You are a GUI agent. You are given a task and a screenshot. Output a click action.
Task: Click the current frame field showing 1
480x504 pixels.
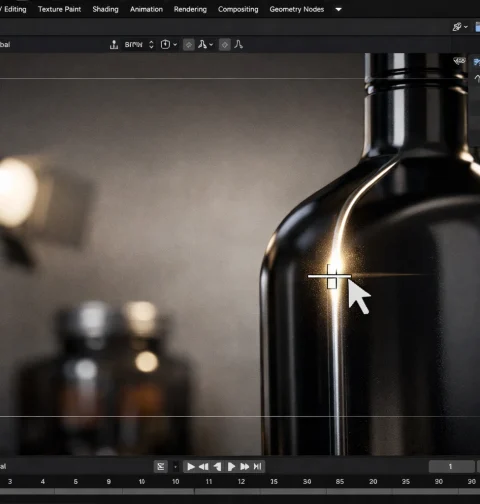point(451,466)
